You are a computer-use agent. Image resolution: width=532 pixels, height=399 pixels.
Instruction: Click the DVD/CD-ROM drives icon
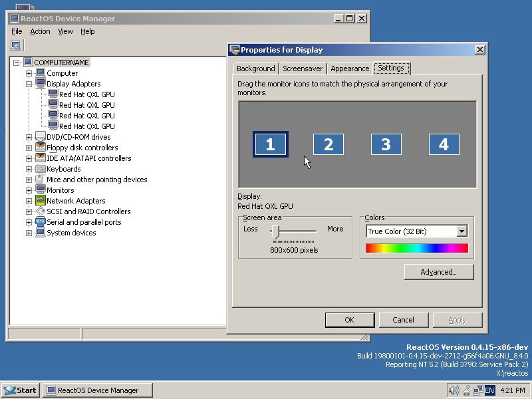(x=41, y=137)
